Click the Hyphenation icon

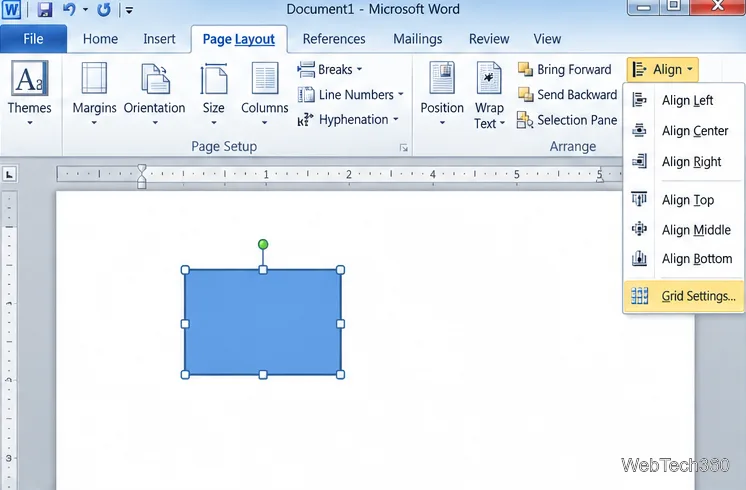click(x=305, y=119)
